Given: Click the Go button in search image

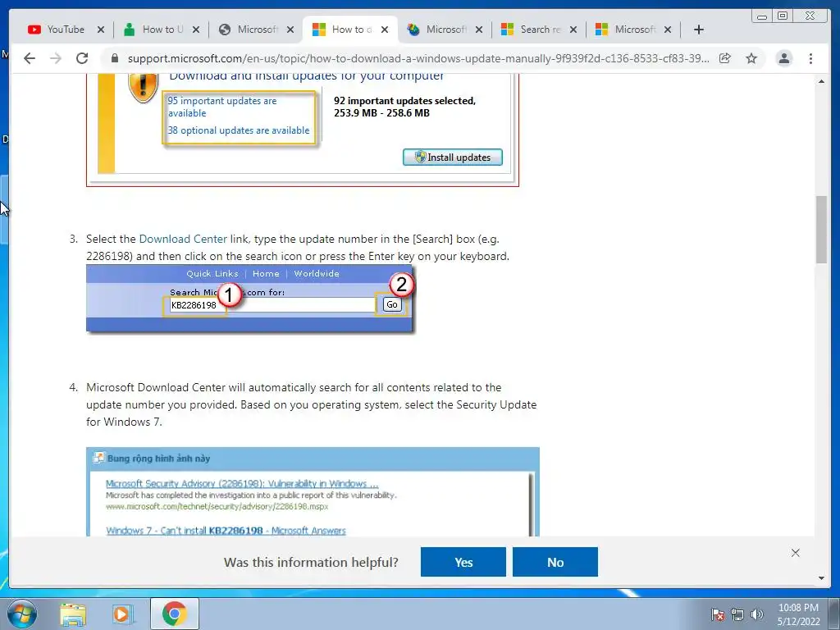Looking at the screenshot, I should point(392,304).
